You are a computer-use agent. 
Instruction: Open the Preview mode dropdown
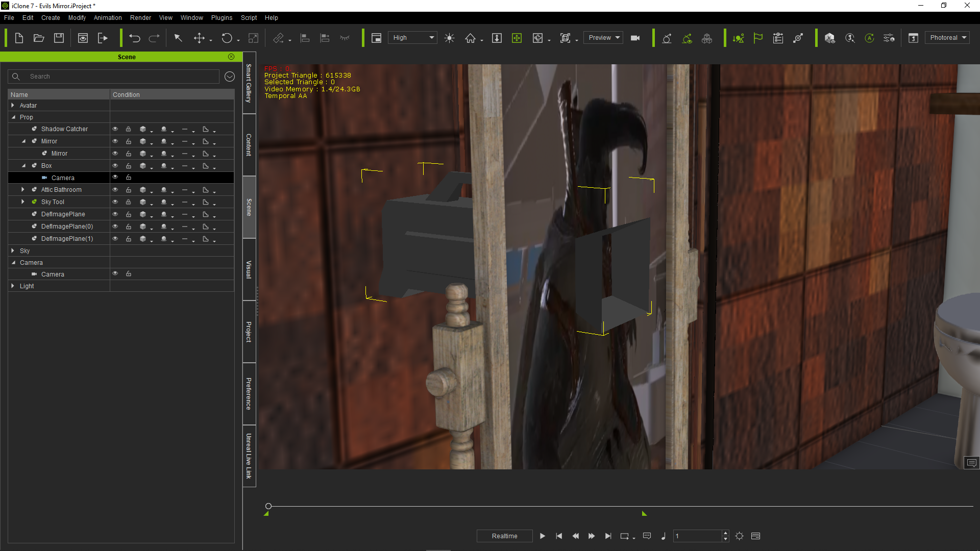pos(603,38)
